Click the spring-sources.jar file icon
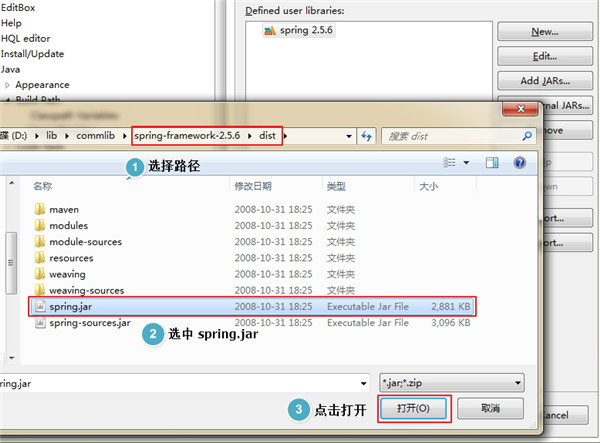600x443 pixels. coord(40,322)
